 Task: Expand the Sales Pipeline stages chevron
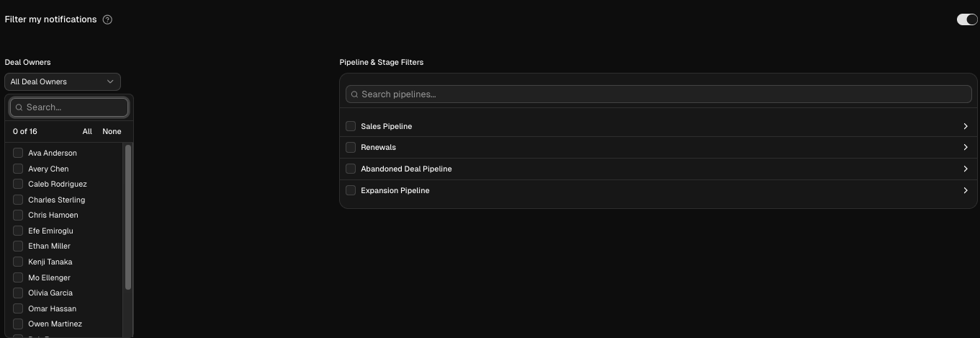tap(966, 126)
